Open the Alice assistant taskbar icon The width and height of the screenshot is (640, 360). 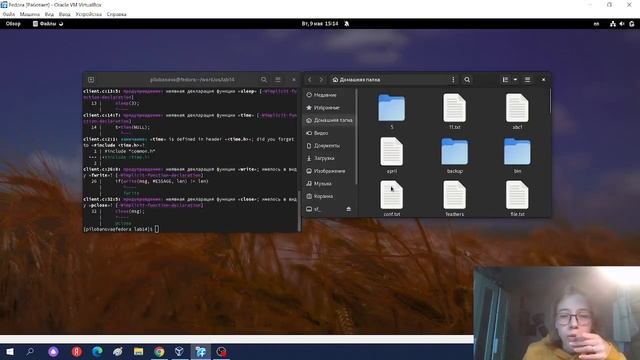[53, 351]
